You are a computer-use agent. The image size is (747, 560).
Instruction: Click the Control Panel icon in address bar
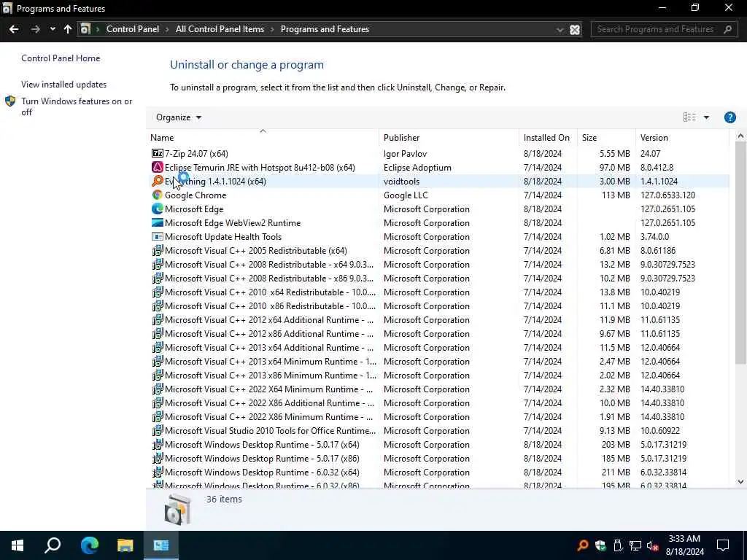85,29
